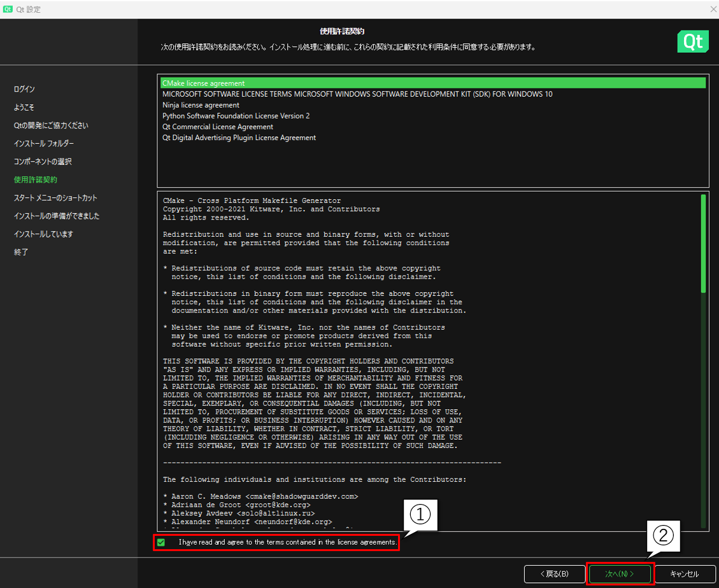Screen dimensions: 719x588
Task: Select Qt Digital Advertising Plugin License Agreement
Action: pyautogui.click(x=239, y=137)
